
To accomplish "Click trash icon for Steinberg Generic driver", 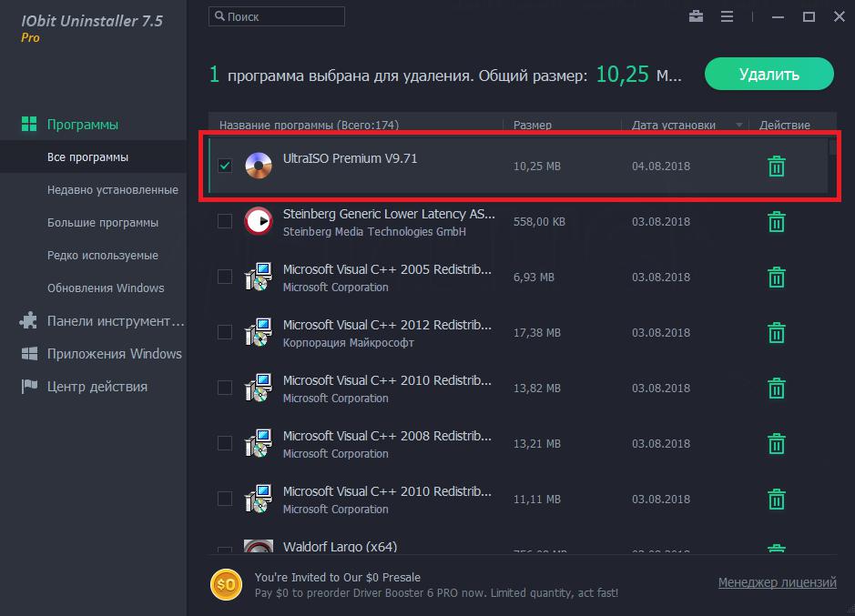I will click(x=776, y=222).
